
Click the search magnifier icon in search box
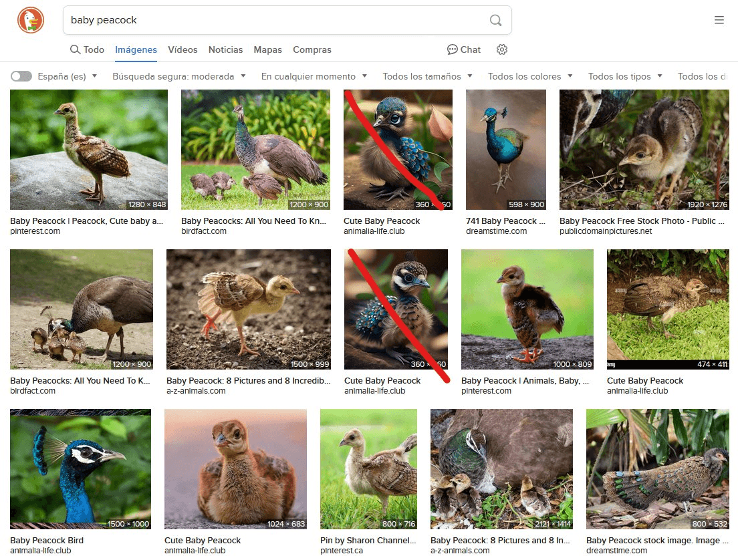495,20
